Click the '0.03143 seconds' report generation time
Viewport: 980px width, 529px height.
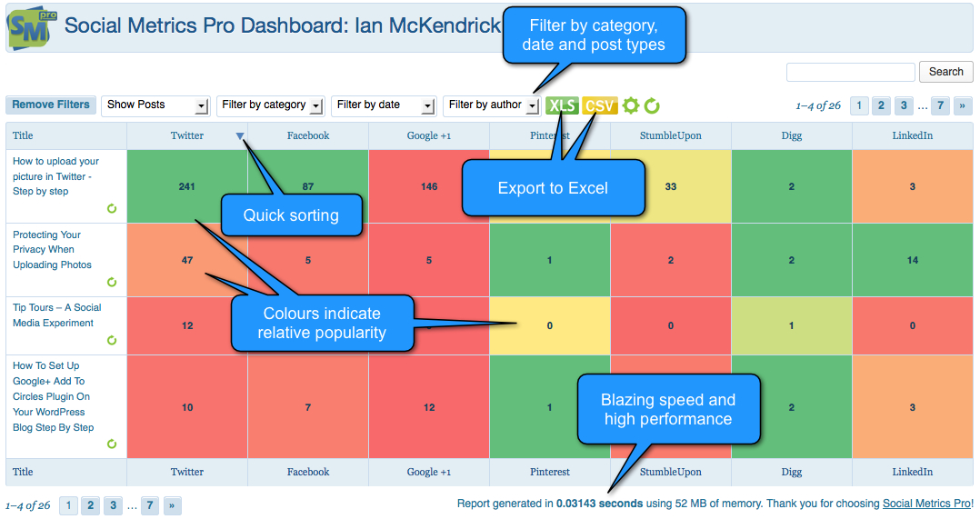tap(599, 504)
